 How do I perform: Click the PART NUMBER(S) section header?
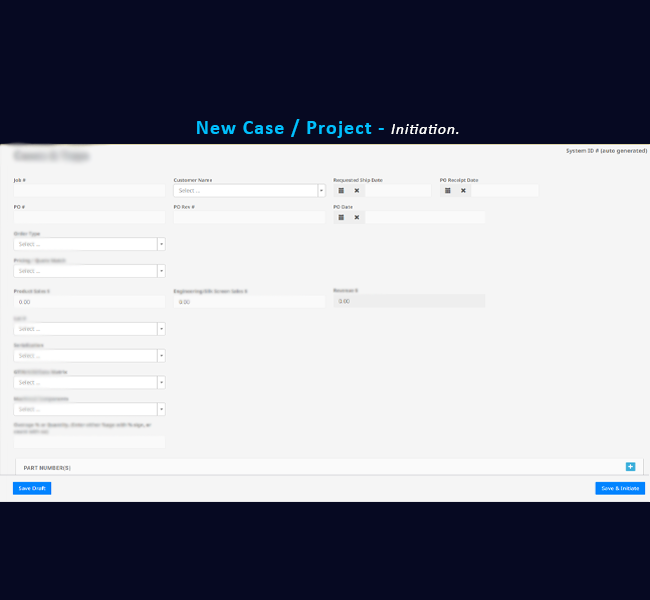47,467
